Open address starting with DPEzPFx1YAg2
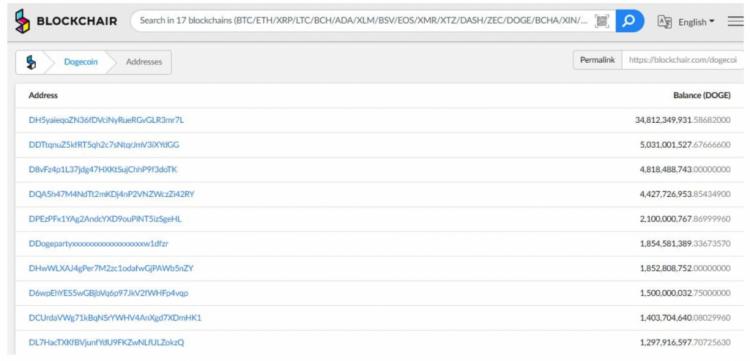This screenshot has width=750, height=361. 105,219
